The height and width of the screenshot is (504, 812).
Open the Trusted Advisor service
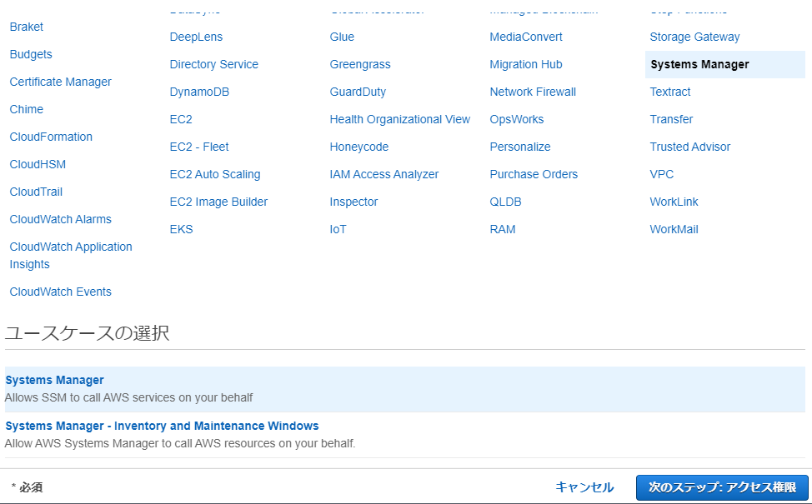tap(689, 147)
